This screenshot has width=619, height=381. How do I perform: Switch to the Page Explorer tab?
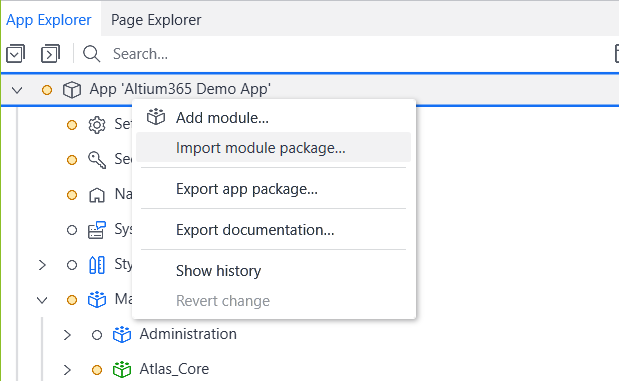click(x=156, y=20)
